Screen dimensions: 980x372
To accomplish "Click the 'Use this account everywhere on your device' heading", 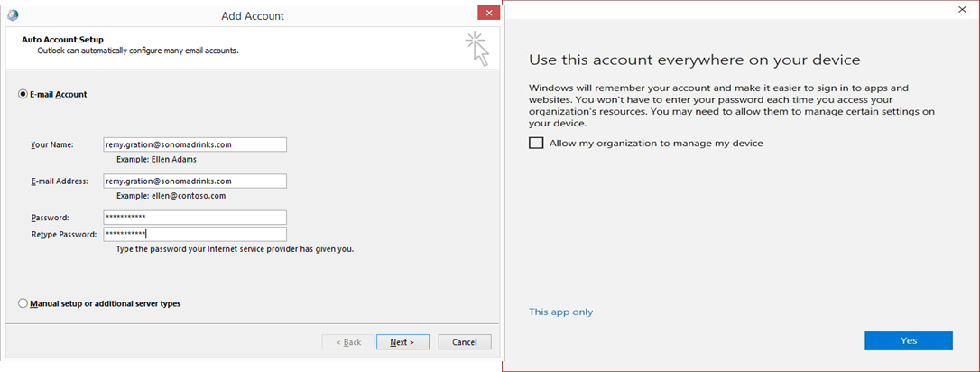I will pos(695,60).
